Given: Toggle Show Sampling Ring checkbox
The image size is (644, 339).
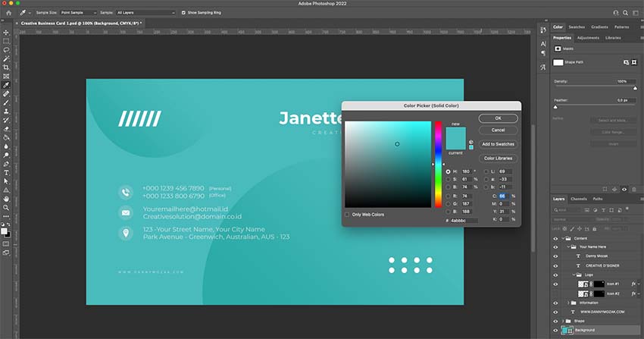Looking at the screenshot, I should (183, 13).
